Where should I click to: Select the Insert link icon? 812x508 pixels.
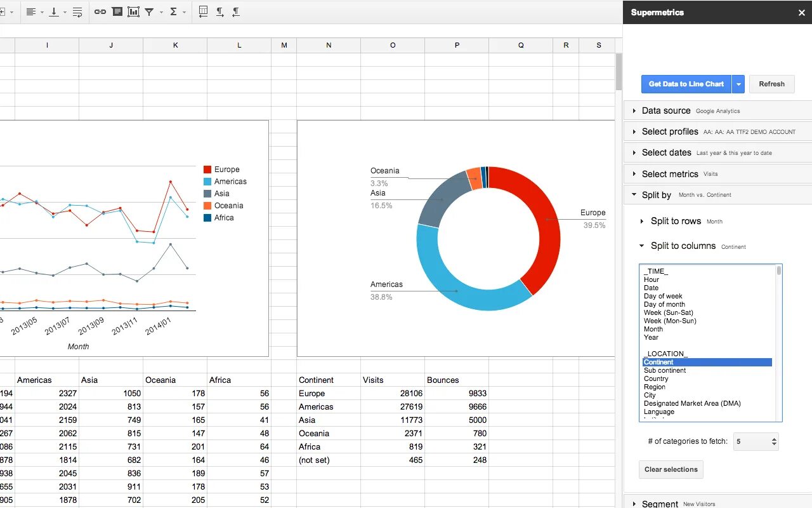coord(100,11)
